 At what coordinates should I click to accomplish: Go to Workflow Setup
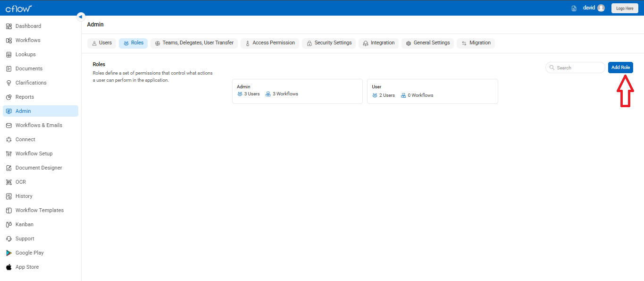[x=41, y=153]
